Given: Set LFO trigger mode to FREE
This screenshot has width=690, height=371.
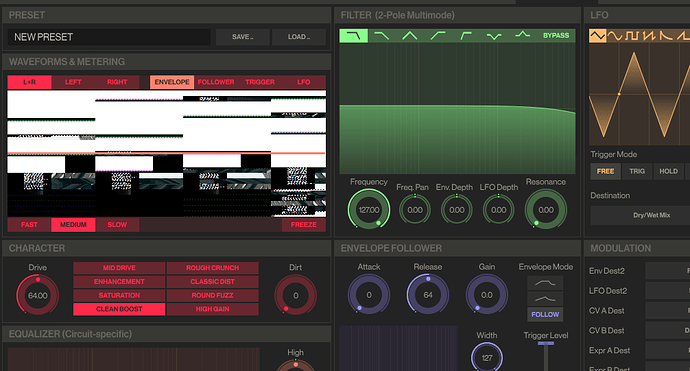Looking at the screenshot, I should pos(605,171).
